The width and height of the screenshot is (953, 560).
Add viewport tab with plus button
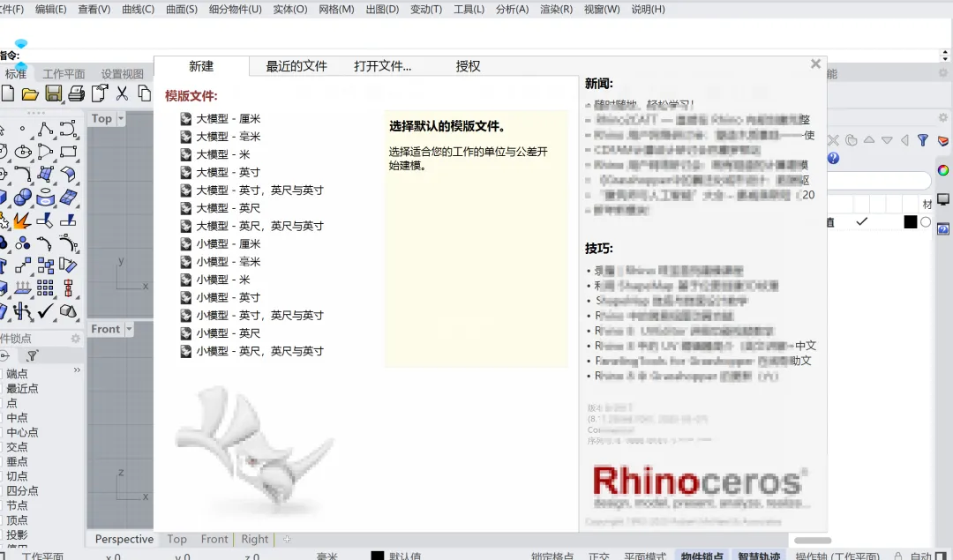(x=287, y=539)
